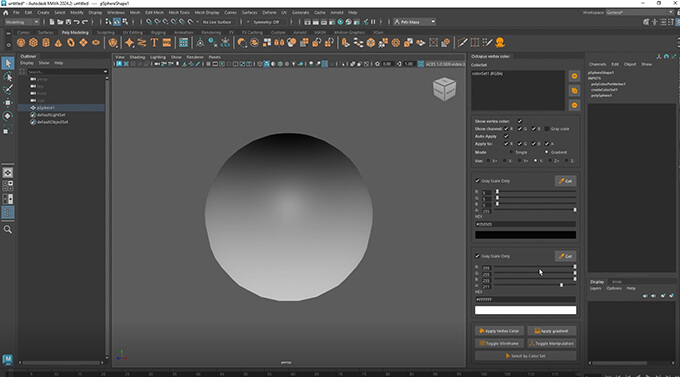Create a polygon plane from the shelf
The width and height of the screenshot is (680, 377).
coord(83,43)
